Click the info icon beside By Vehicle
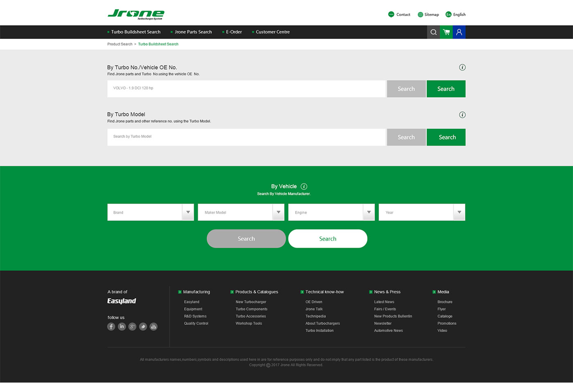 pyautogui.click(x=304, y=187)
